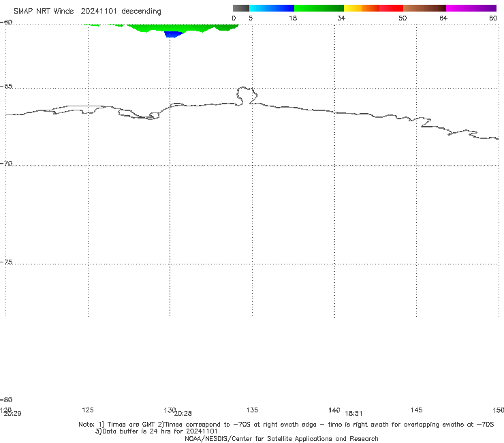The height and width of the screenshot is (443, 504).
Task: Click the longitude label '140'
Action: (x=334, y=410)
